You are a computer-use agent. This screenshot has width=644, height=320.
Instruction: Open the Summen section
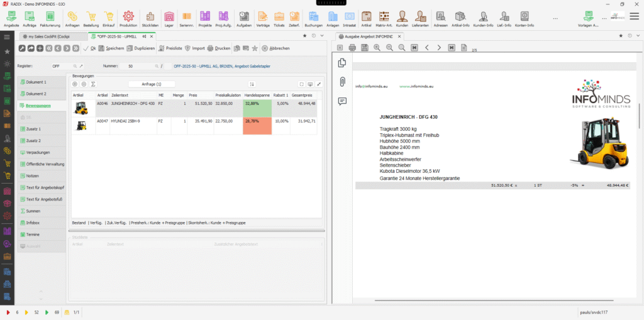point(42,211)
